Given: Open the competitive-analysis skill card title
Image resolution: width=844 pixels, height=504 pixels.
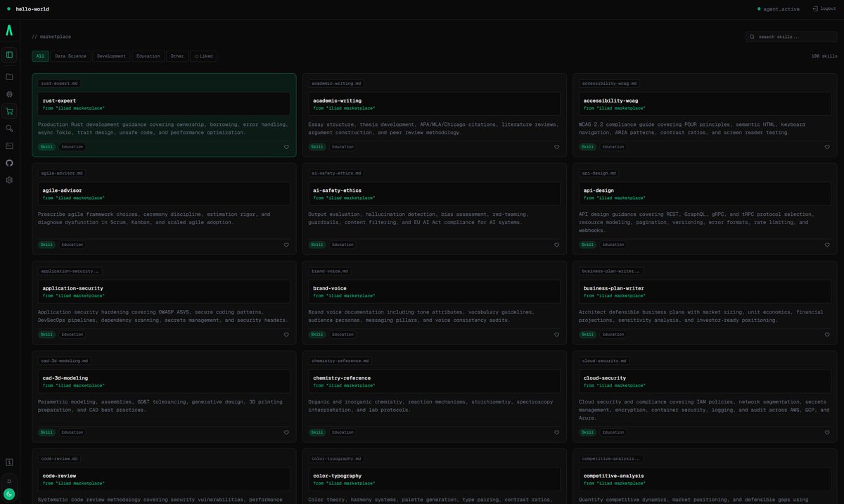Looking at the screenshot, I should coord(614,475).
